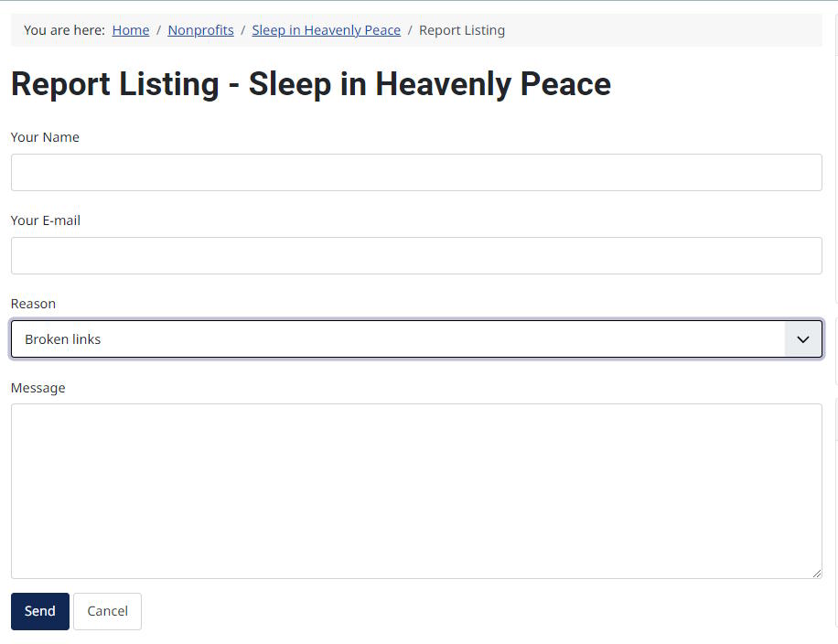The height and width of the screenshot is (644, 838).
Task: Click the gray breadcrumb navigation bar
Action: point(659,30)
